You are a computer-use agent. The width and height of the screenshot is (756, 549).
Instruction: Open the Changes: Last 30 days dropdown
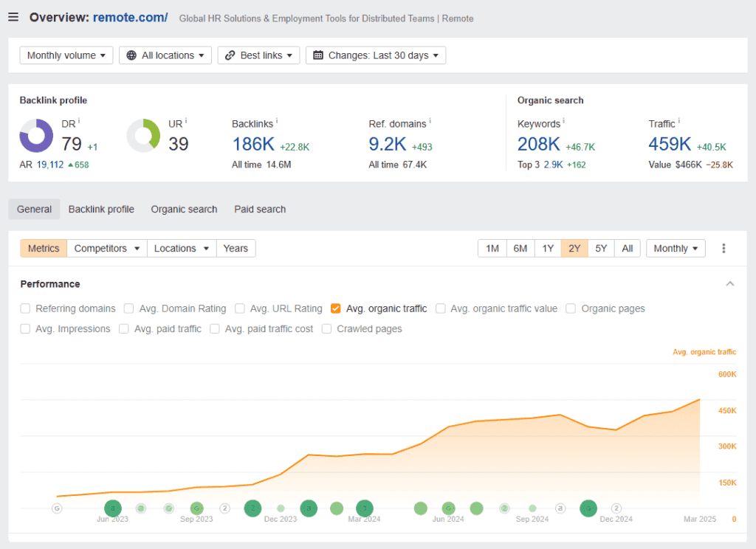pyautogui.click(x=375, y=55)
